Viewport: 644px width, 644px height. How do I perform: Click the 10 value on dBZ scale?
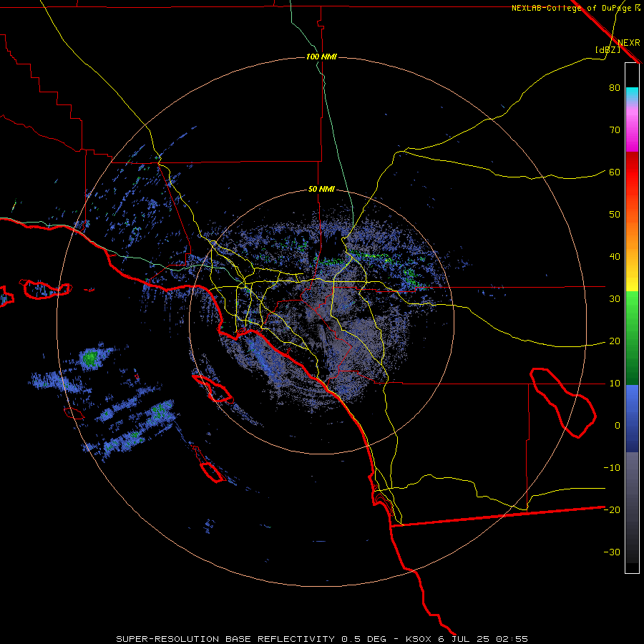click(615, 384)
